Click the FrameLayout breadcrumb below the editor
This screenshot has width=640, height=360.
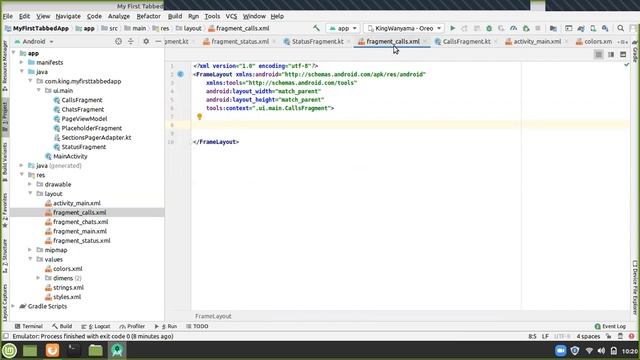(213, 316)
